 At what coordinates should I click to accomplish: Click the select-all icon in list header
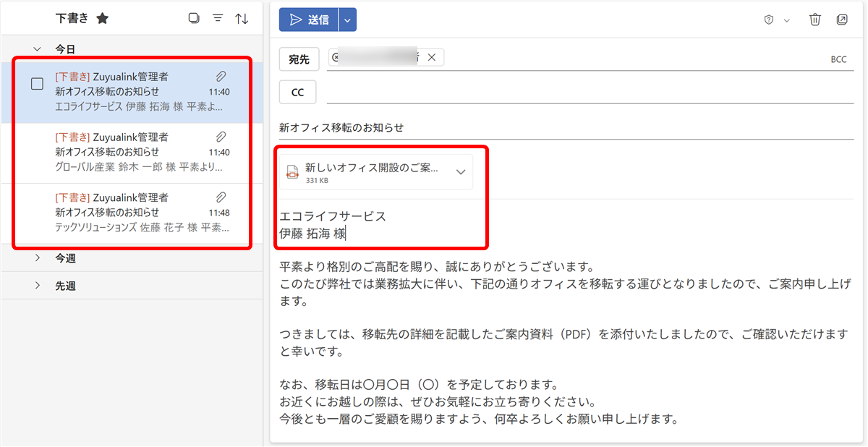click(x=193, y=19)
